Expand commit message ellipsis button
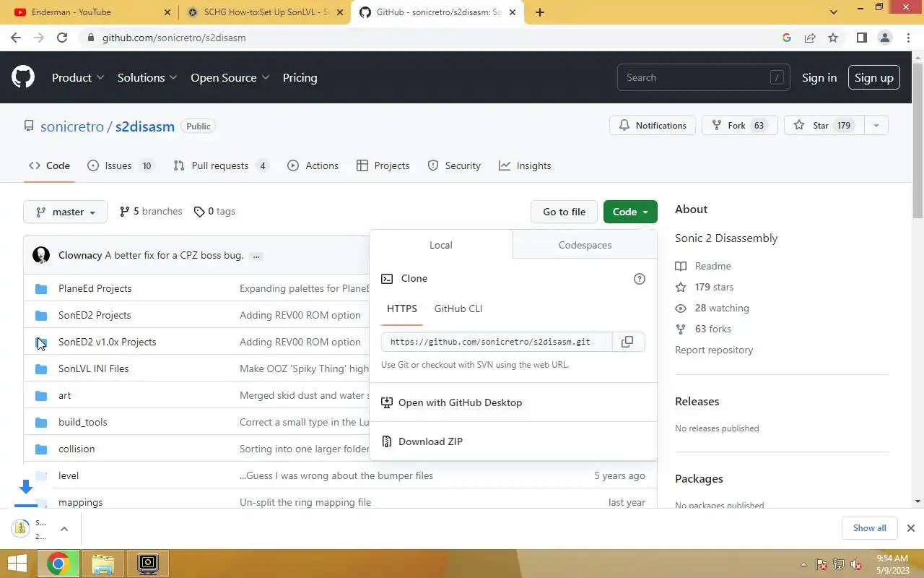Screen dimensions: 924x578 pos(256,256)
